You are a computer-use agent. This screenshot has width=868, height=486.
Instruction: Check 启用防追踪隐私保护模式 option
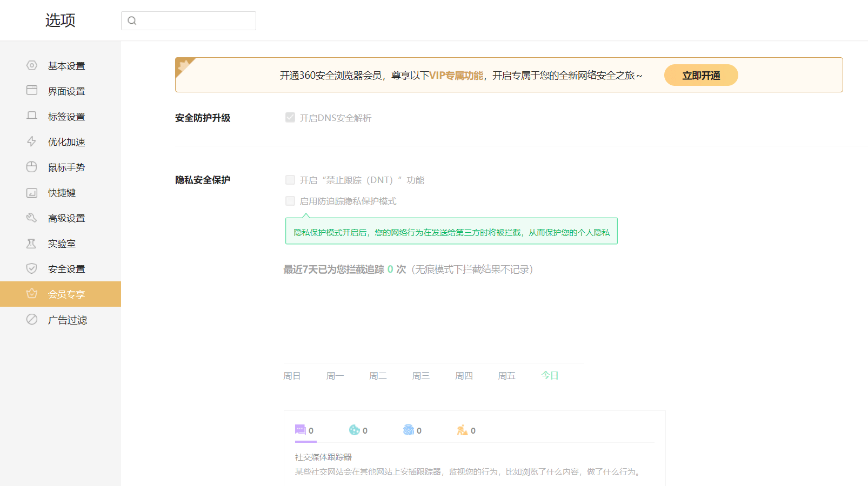point(290,201)
